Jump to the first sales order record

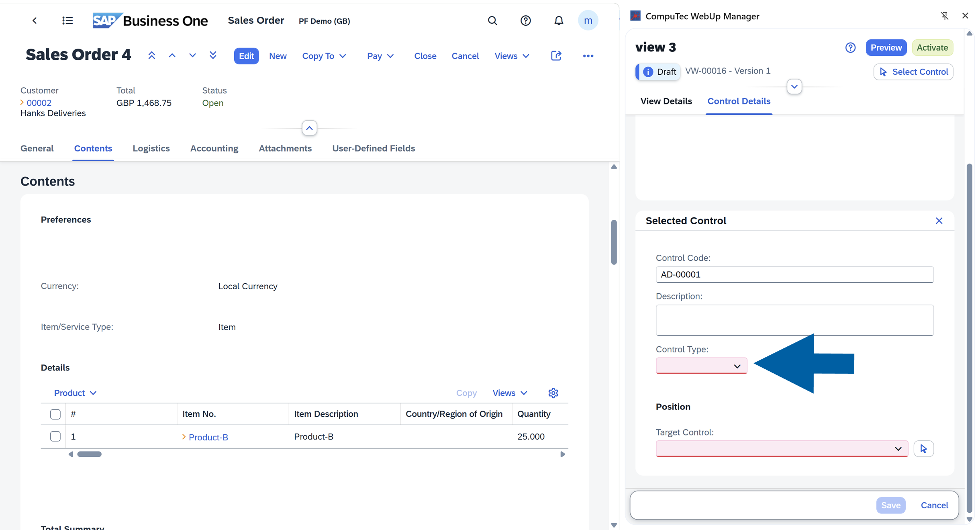pos(151,56)
